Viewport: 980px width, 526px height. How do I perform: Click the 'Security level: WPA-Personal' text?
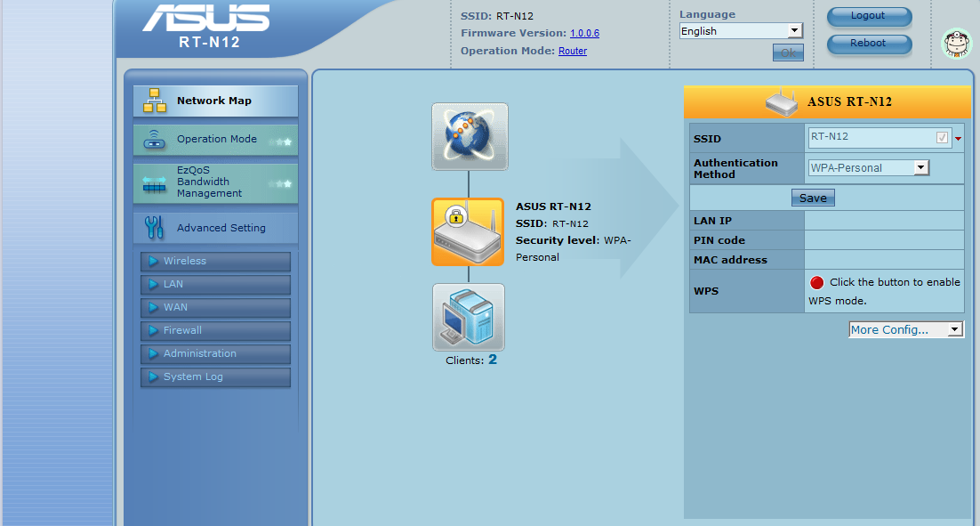[x=573, y=248]
